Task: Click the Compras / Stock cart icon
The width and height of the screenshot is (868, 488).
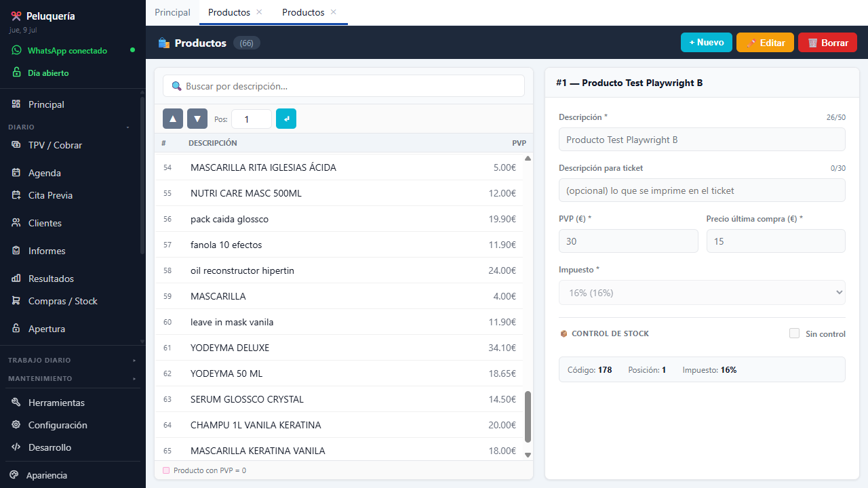Action: [x=16, y=301]
